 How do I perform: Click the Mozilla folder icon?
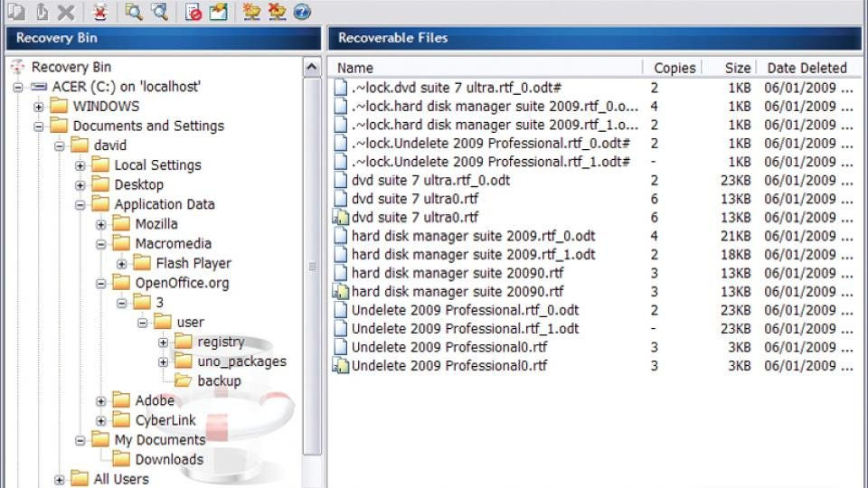point(121,223)
